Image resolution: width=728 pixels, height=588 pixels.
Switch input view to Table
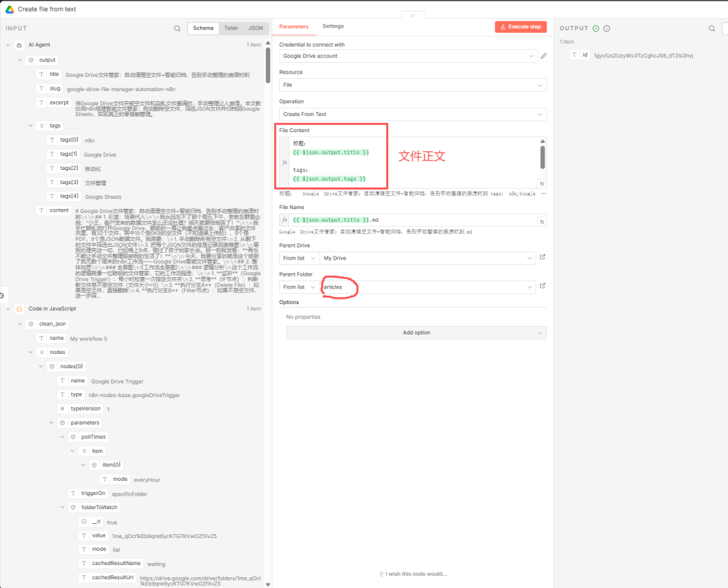[x=231, y=28]
